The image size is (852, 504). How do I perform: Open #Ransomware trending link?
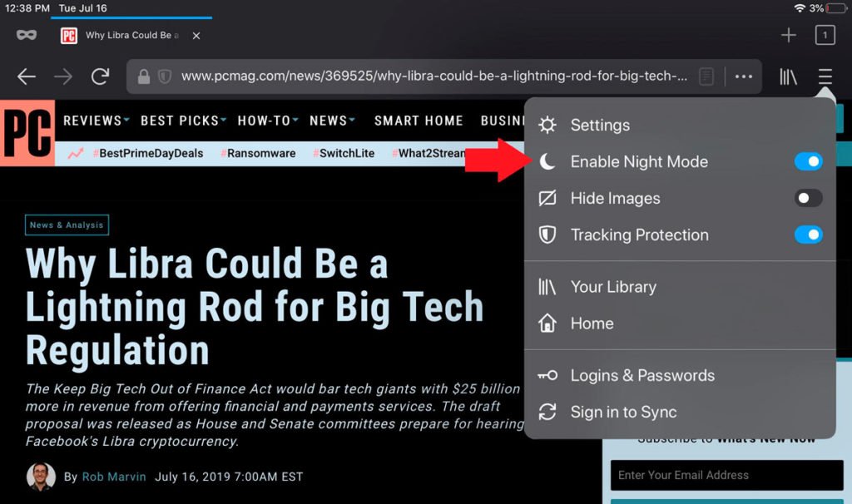(258, 153)
